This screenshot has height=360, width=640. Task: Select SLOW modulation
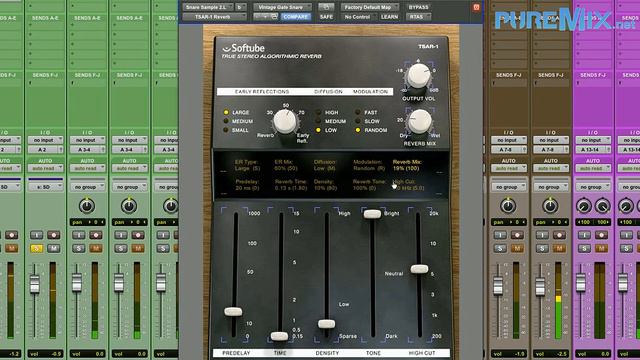click(x=367, y=121)
